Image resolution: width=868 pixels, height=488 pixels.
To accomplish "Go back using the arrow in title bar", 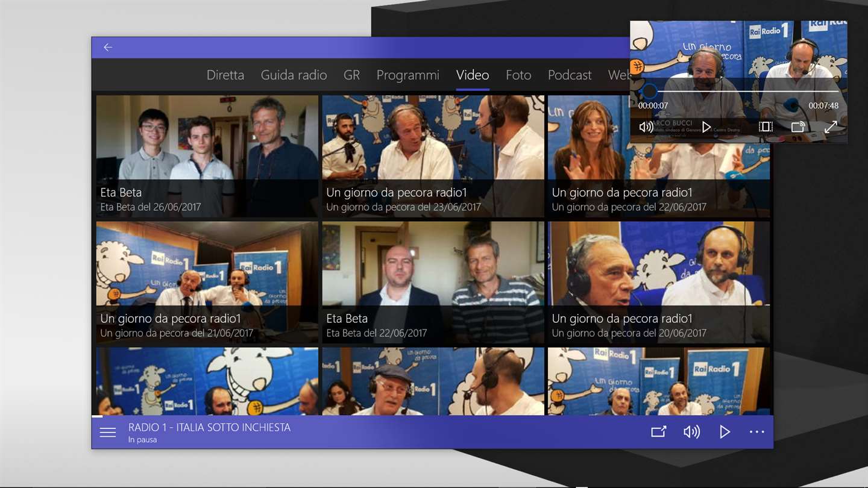I will click(108, 48).
